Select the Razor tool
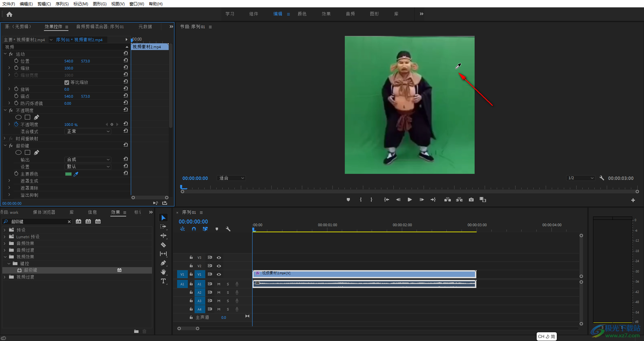This screenshot has width=644, height=341. click(163, 245)
